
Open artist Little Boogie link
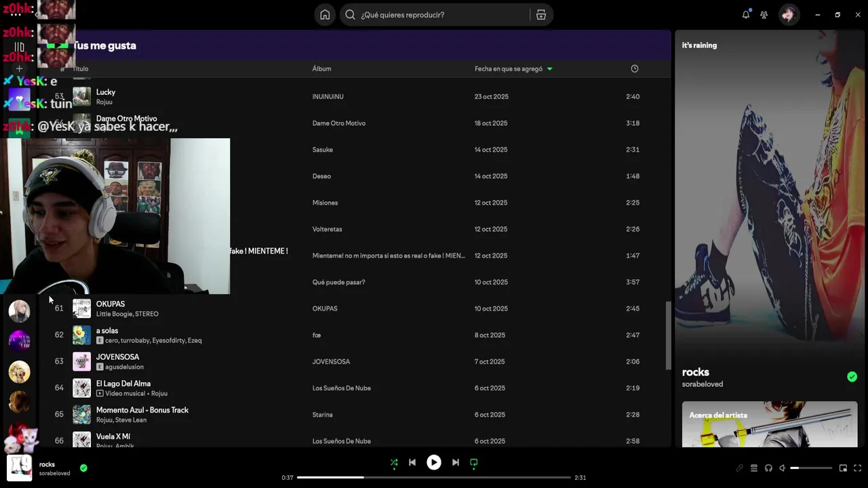click(x=114, y=314)
